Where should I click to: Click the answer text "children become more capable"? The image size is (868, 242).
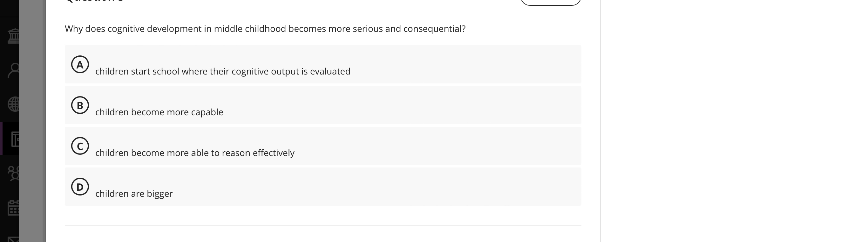tap(159, 112)
